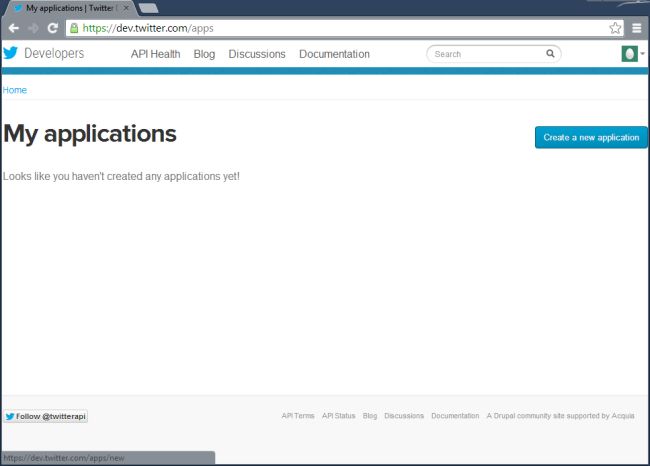
Task: Click the Twitter bird logo
Action: pos(10,53)
